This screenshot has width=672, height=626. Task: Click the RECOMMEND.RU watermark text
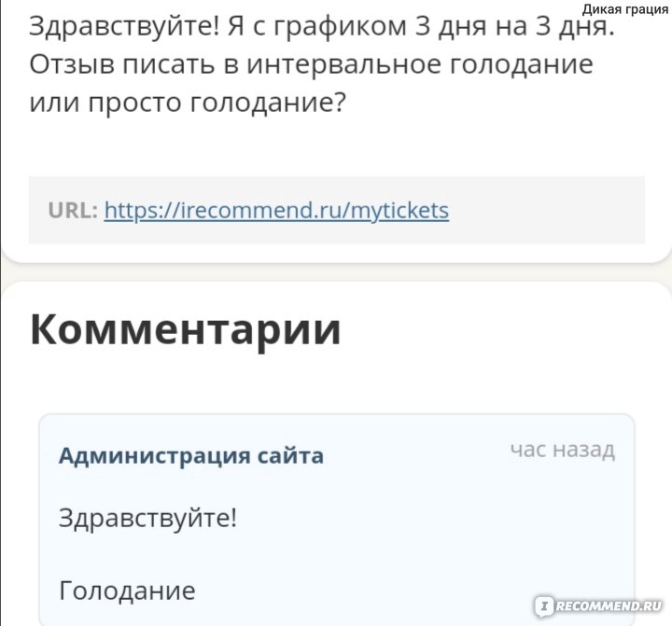click(x=609, y=605)
